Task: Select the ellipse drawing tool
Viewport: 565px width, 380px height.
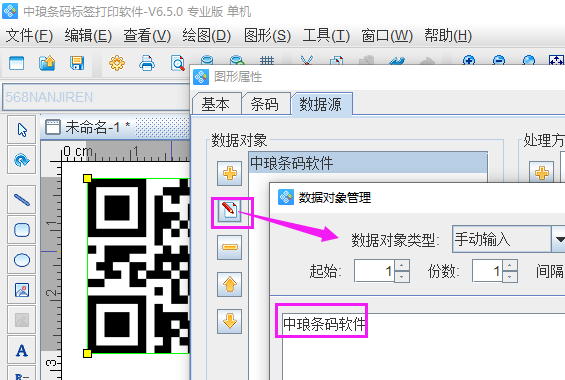Action: [22, 260]
